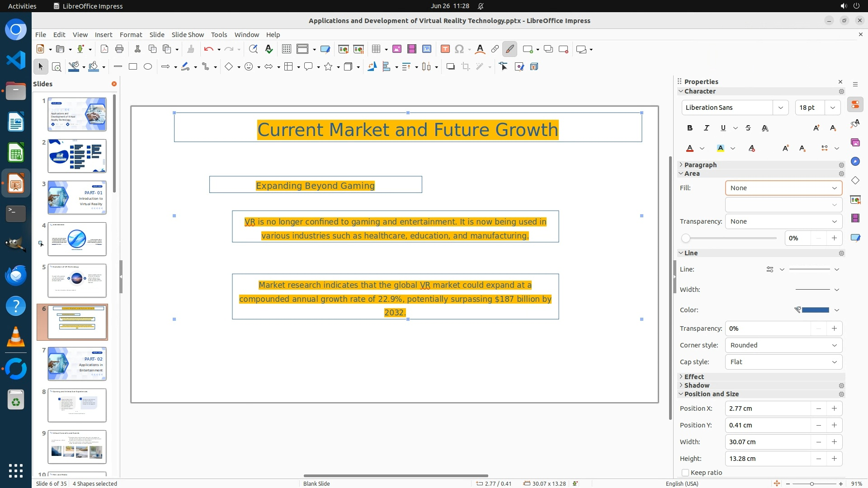The width and height of the screenshot is (868, 488).
Task: Toggle Italic in Character panel
Action: pos(706,128)
